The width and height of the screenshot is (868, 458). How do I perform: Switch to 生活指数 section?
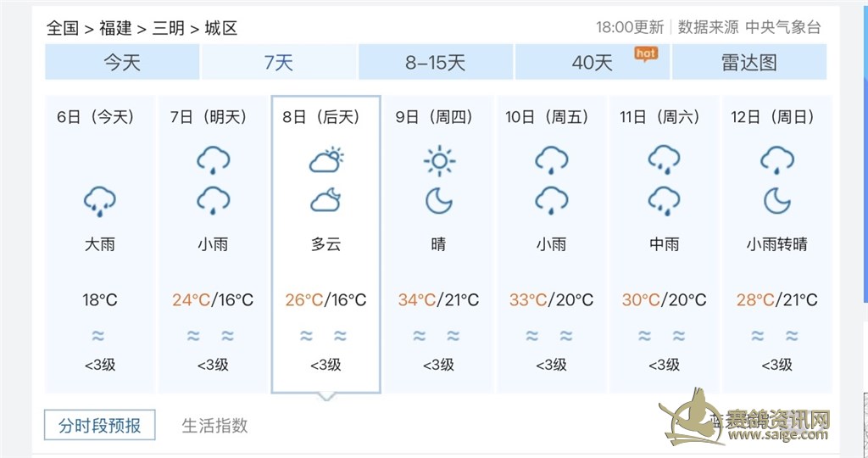(x=215, y=425)
